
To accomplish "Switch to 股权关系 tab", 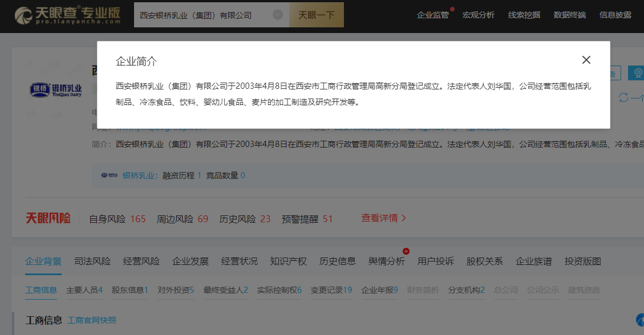I will (485, 261).
